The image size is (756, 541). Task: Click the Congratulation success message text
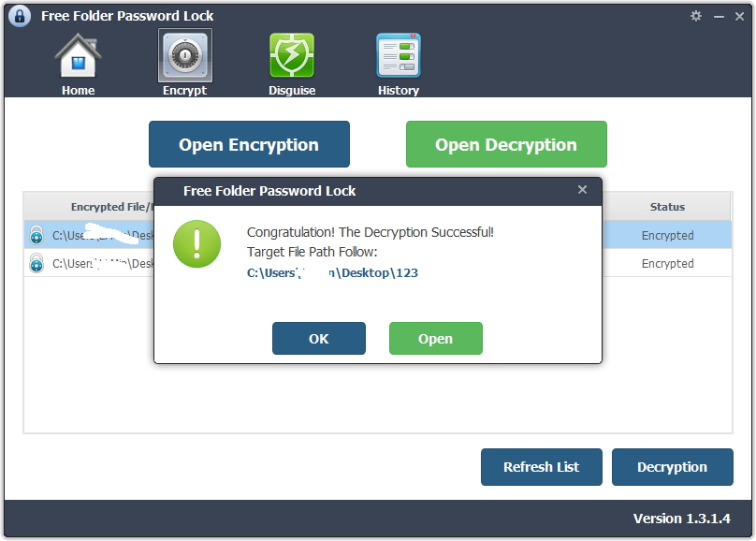tap(371, 232)
